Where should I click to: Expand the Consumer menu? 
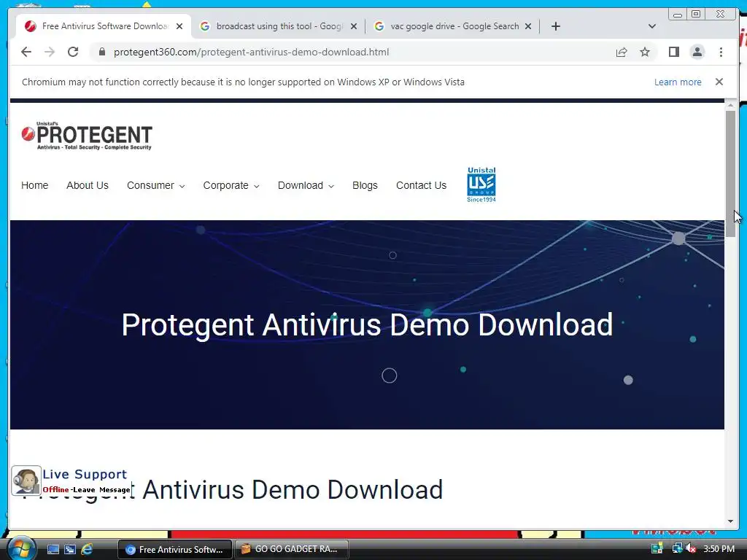click(156, 185)
